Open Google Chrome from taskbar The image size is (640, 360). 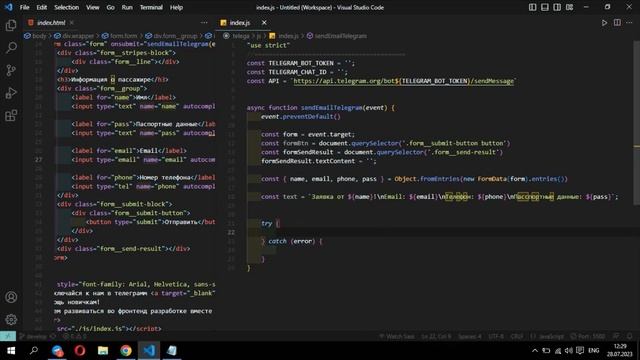[126, 351]
